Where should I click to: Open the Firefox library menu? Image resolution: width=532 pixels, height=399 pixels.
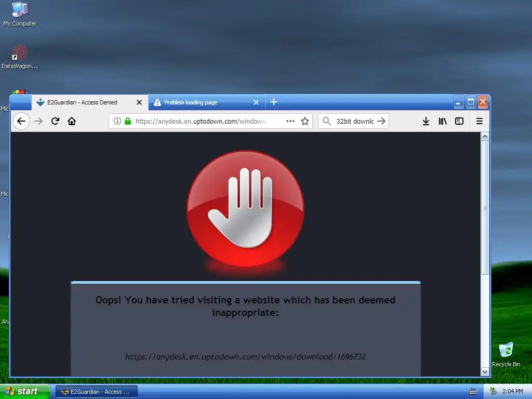(443, 121)
